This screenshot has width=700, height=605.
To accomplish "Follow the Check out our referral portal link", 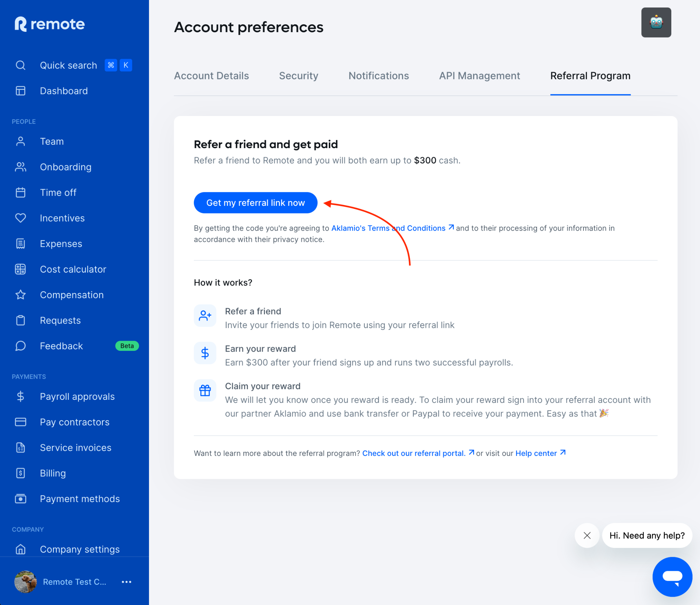I will (x=414, y=453).
